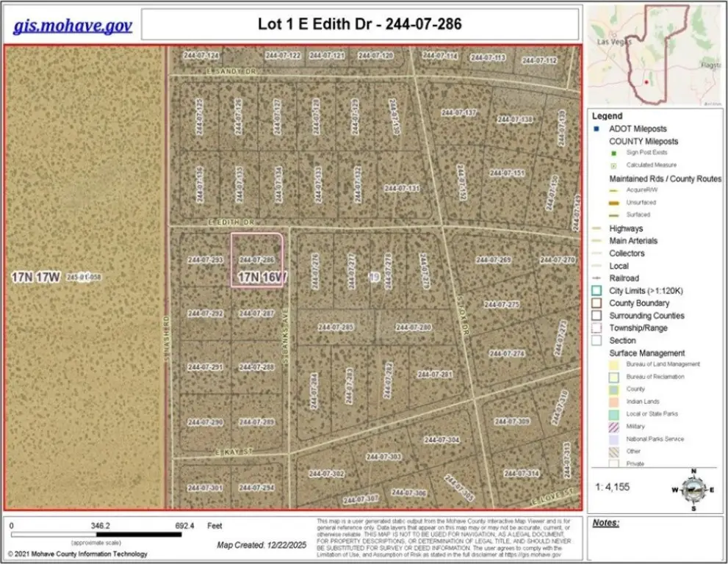728x564 pixels.
Task: Click the Notes field heading
Action: point(606,524)
